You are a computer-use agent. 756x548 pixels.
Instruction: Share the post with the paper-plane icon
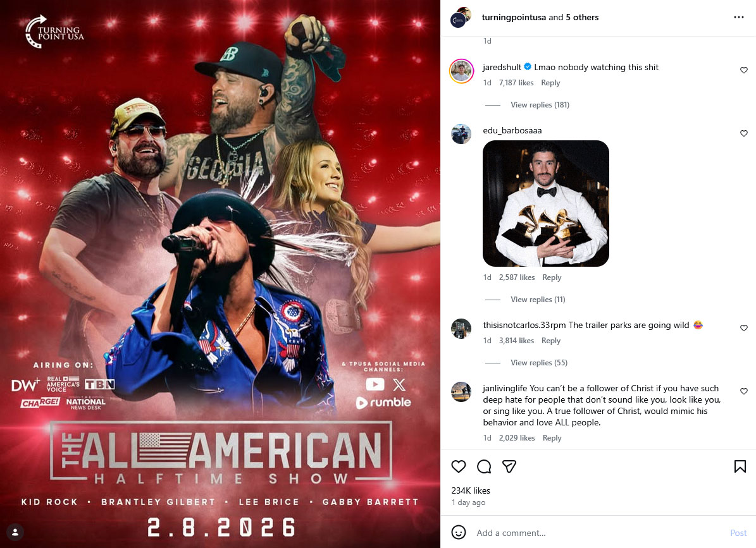pyautogui.click(x=509, y=466)
